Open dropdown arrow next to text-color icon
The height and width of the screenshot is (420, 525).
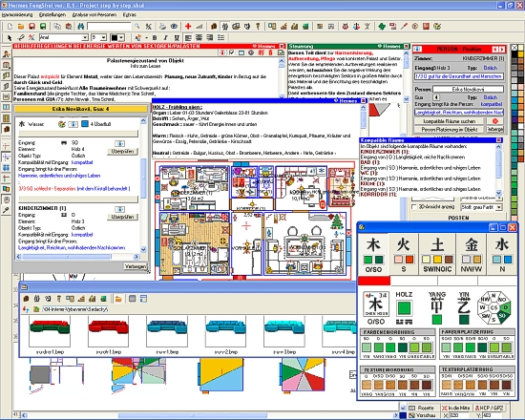tap(146, 37)
